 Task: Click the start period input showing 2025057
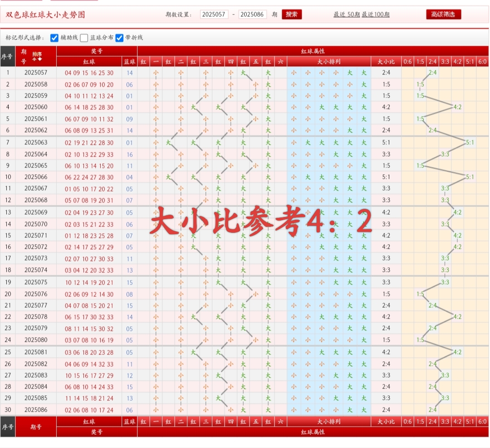pyautogui.click(x=215, y=14)
